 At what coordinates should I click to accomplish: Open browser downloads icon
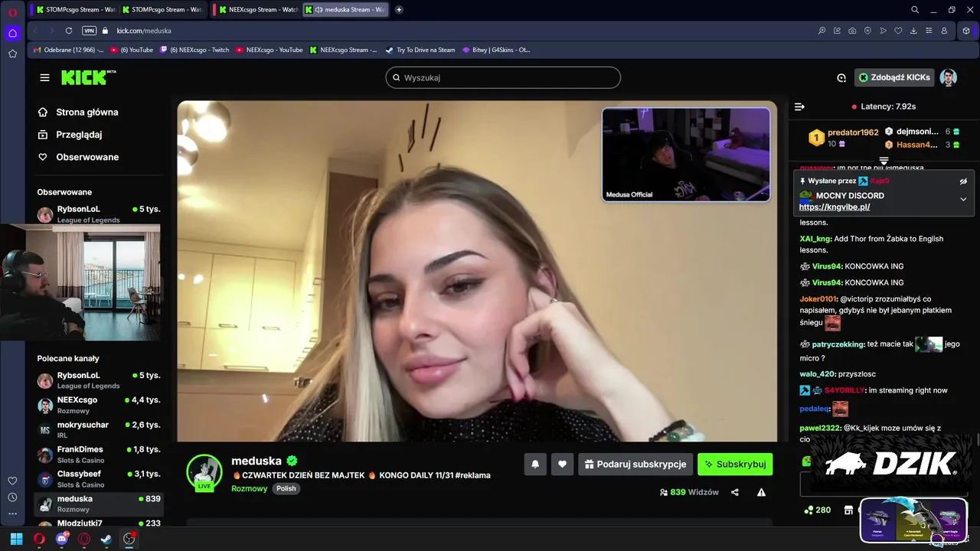click(913, 31)
